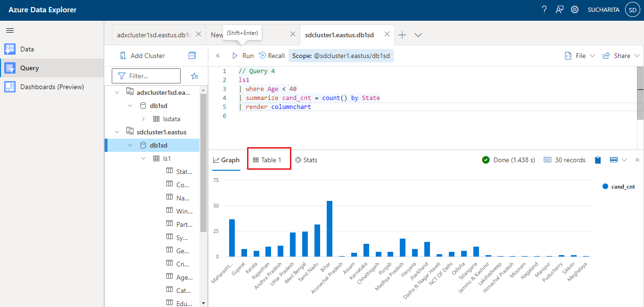Open the Share dropdown menu
644x307 pixels.
click(x=621, y=56)
